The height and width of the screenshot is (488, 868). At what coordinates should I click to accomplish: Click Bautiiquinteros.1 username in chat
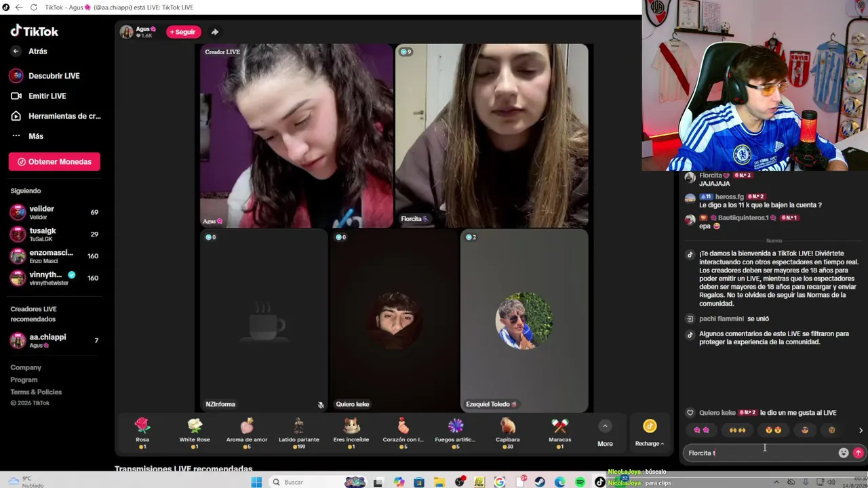point(743,218)
